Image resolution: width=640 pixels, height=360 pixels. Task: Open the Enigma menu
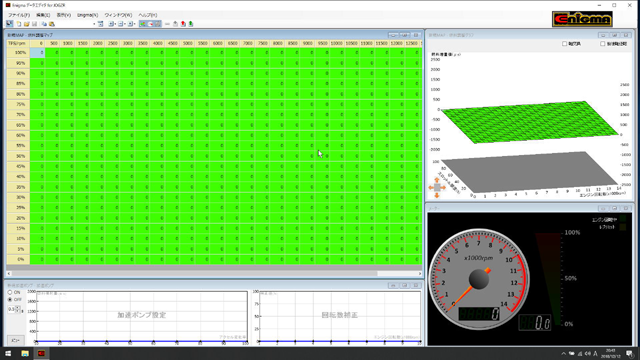(x=87, y=15)
